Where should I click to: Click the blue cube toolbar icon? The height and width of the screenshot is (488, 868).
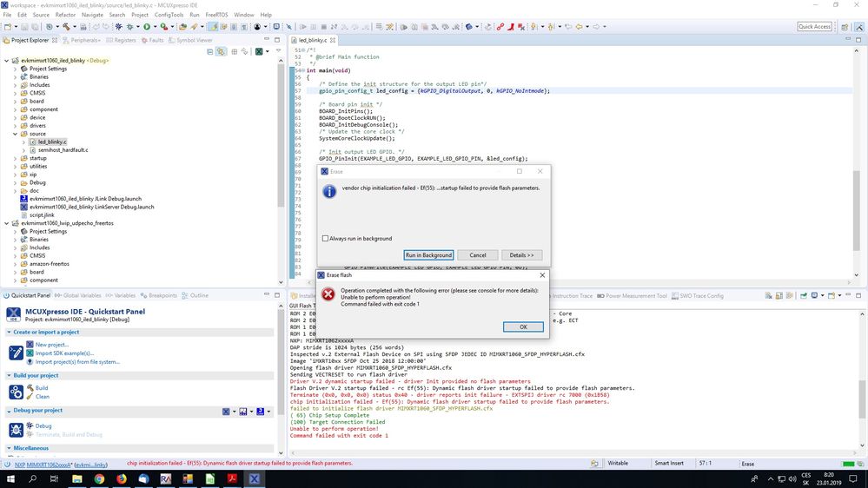click(469, 27)
